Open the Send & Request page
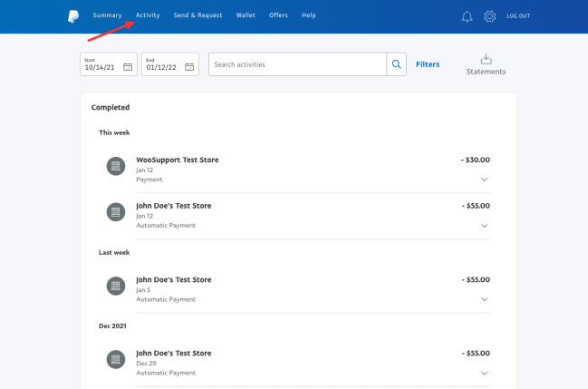This screenshot has width=588, height=389. (x=199, y=15)
